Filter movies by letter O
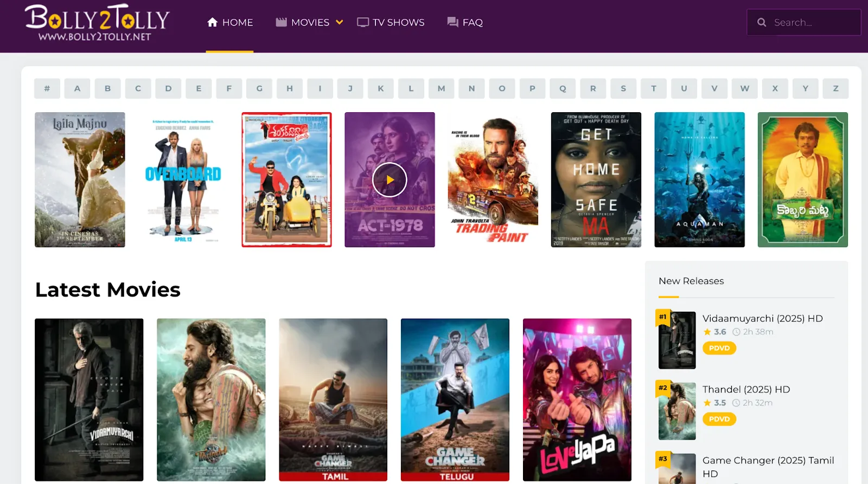The height and width of the screenshot is (484, 868). (502, 88)
